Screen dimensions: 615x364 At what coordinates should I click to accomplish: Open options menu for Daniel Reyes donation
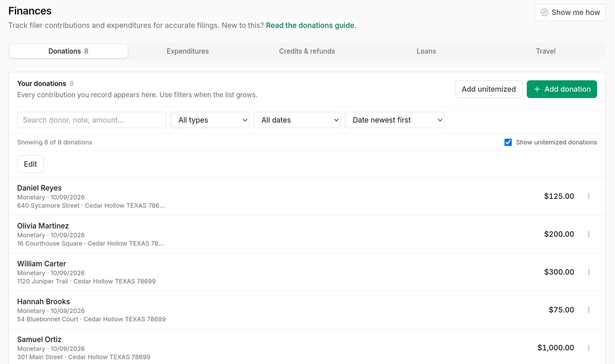tap(588, 196)
